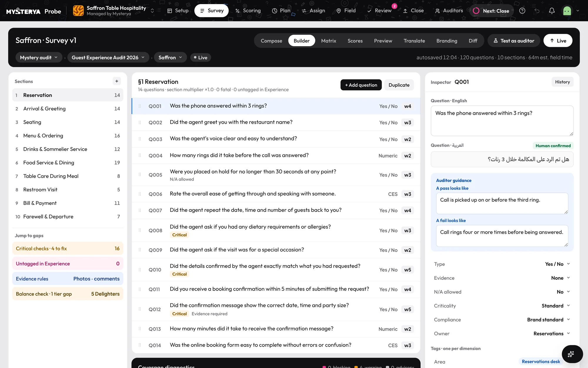The image size is (588, 368).
Task: Edit the English question text field
Action: tap(502, 121)
